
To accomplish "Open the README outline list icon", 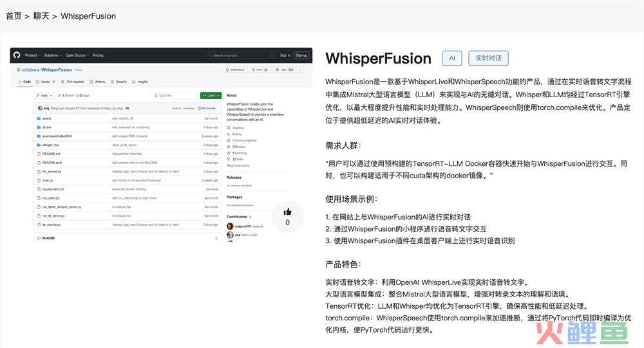I will click(x=216, y=238).
